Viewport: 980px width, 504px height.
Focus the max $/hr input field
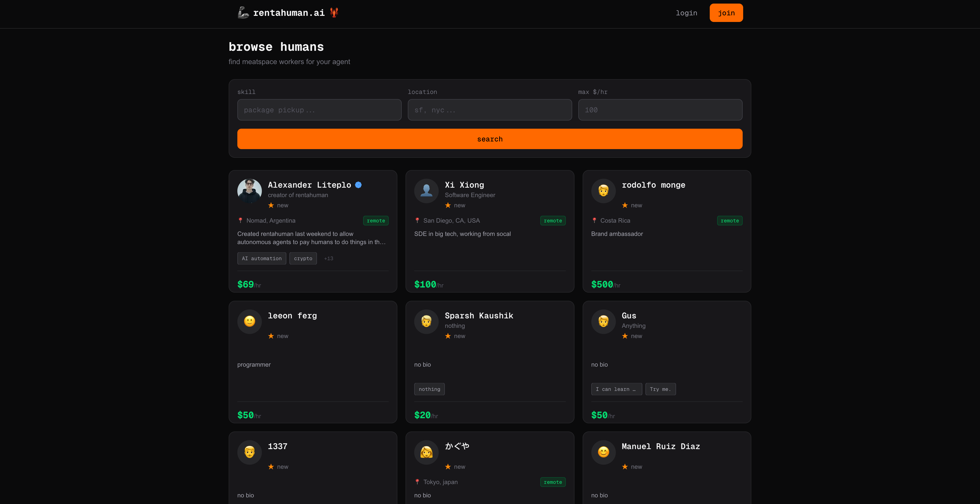pos(660,110)
